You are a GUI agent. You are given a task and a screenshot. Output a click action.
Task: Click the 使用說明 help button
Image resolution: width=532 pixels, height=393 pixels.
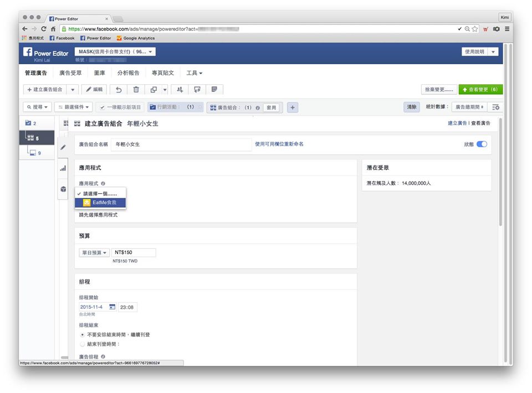click(475, 52)
